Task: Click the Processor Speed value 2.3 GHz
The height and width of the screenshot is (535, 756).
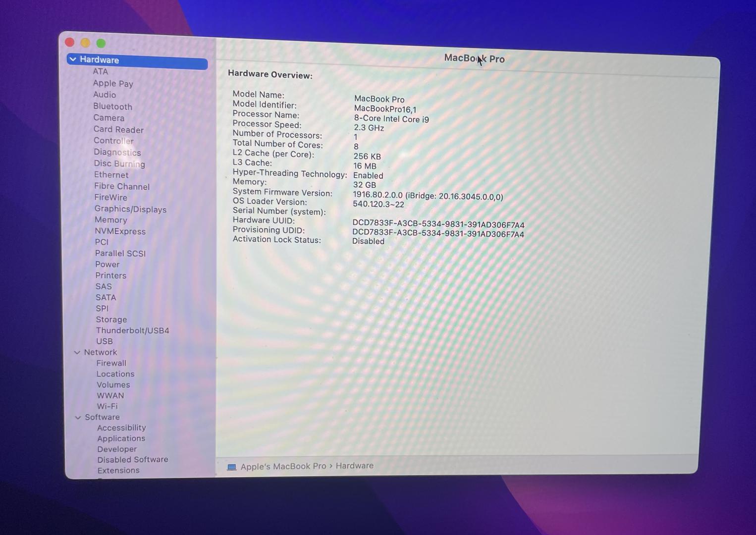Action: tap(369, 128)
